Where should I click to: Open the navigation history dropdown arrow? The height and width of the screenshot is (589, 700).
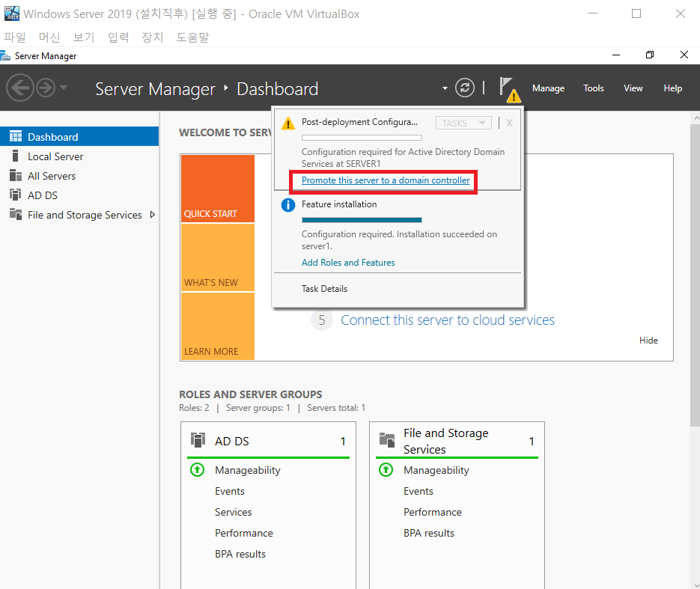pos(64,88)
